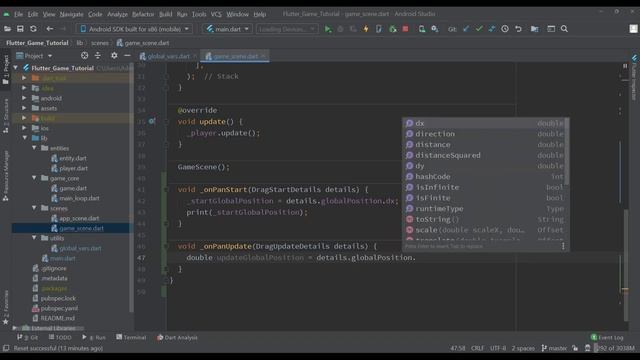
Task: Hide the Project panel with minus icon
Action: tap(127, 56)
